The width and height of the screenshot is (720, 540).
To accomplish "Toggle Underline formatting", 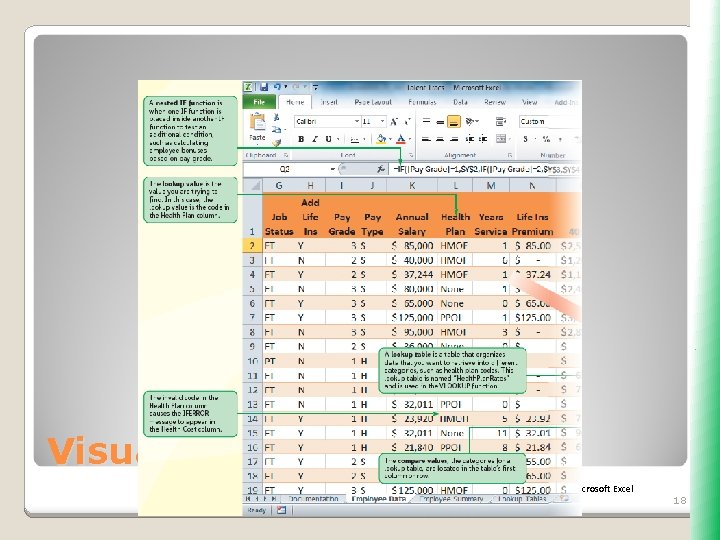I will [x=328, y=139].
